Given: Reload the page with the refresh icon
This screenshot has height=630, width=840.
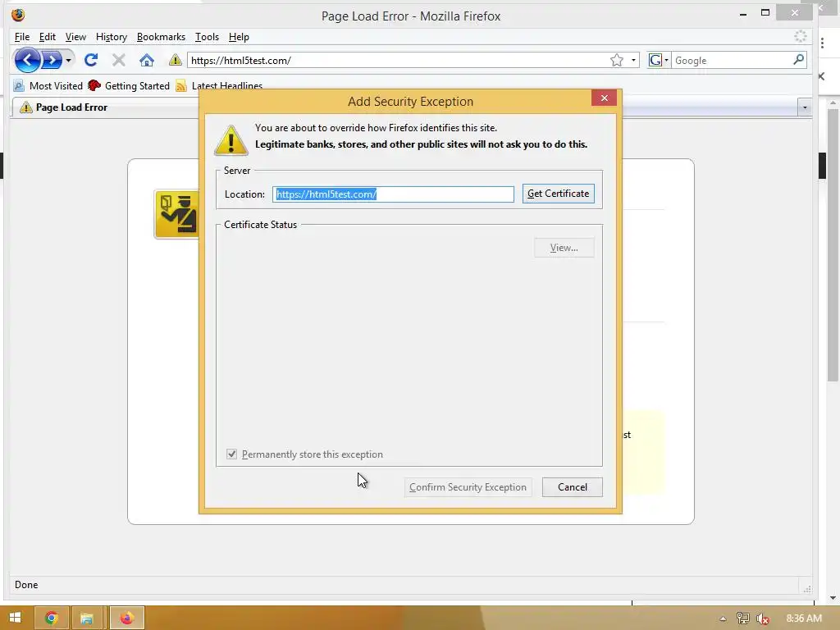Looking at the screenshot, I should click(x=91, y=60).
